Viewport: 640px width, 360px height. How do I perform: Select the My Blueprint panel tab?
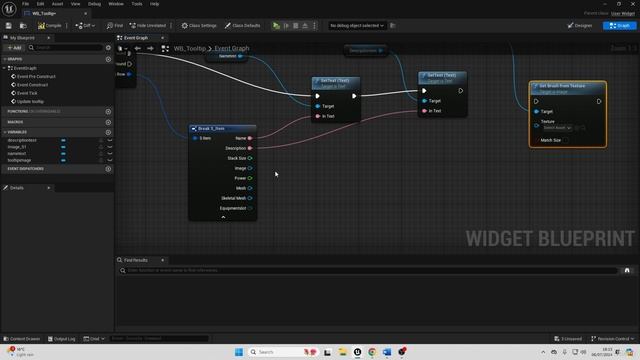click(27, 38)
